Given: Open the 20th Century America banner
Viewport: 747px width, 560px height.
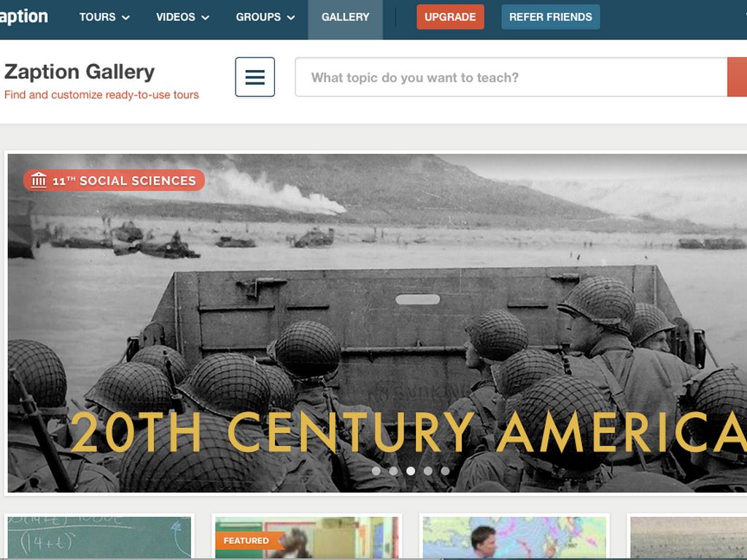Looking at the screenshot, I should [377, 323].
